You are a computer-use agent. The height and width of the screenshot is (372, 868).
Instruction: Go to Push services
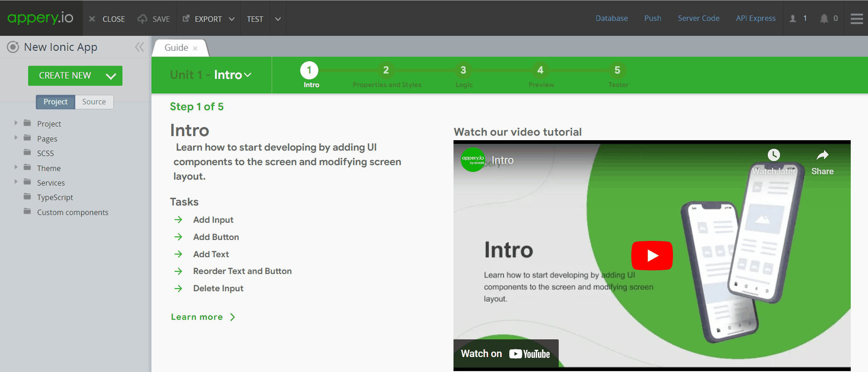653,18
